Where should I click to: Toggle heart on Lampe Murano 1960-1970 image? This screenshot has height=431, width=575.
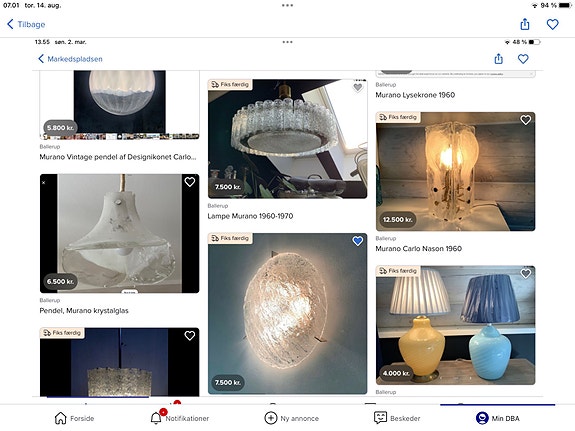tap(358, 87)
